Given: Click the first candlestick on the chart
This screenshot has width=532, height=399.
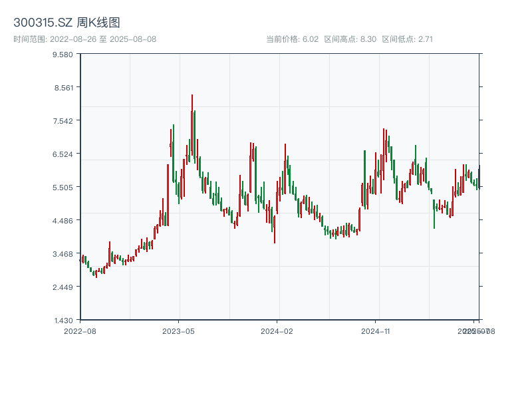Looking at the screenshot, I should coord(82,259).
